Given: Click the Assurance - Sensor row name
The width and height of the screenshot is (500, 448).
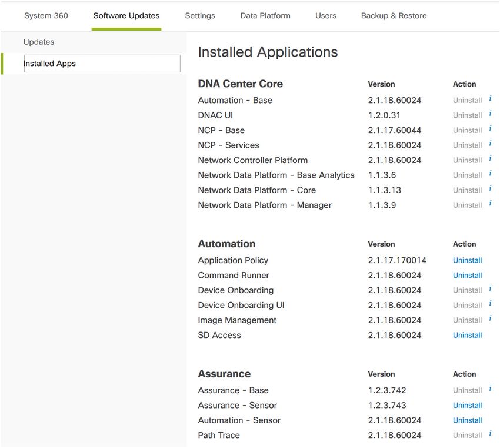Looking at the screenshot, I should point(238,406).
